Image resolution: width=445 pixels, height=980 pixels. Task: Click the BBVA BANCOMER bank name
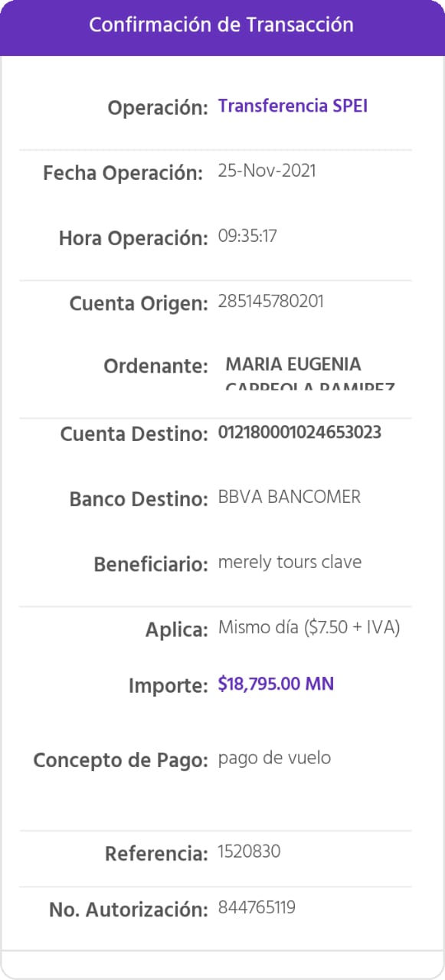290,497
